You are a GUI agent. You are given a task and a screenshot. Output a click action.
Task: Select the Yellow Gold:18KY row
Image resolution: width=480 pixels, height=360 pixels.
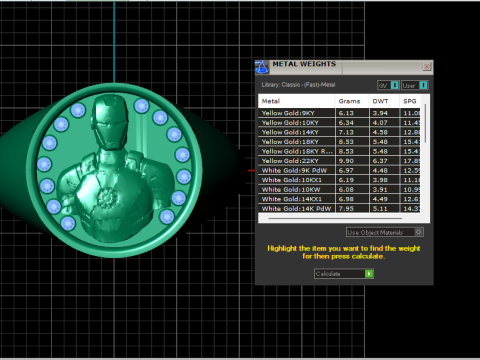[339, 142]
